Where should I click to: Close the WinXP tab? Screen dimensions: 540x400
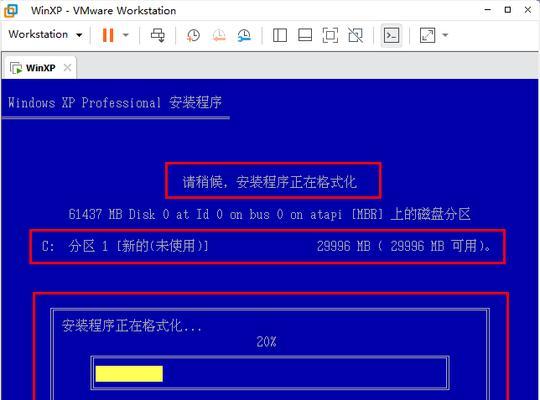point(68,68)
